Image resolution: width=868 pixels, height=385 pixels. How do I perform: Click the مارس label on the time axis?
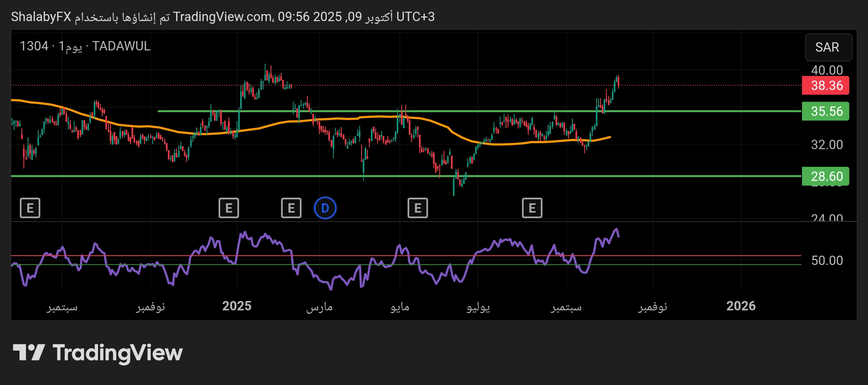tap(319, 307)
